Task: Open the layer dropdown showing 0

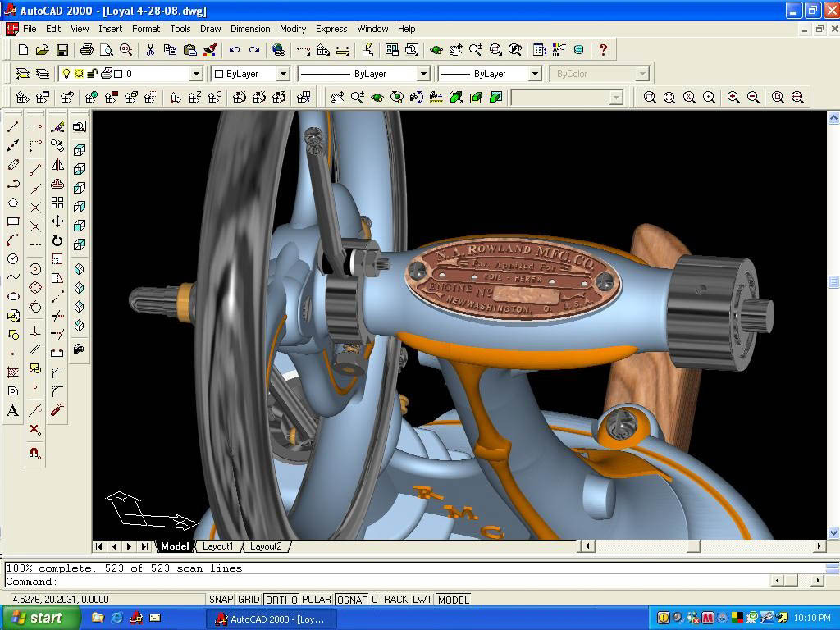Action: tap(196, 74)
